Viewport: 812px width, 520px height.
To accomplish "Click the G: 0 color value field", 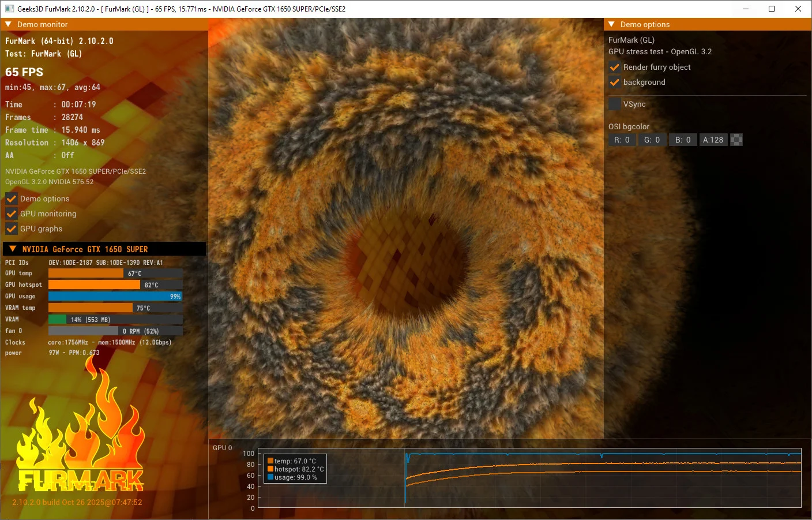I will click(652, 140).
